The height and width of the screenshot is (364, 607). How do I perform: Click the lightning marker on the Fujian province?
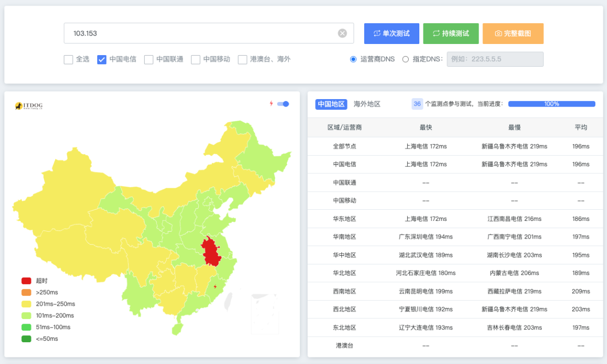(x=215, y=287)
